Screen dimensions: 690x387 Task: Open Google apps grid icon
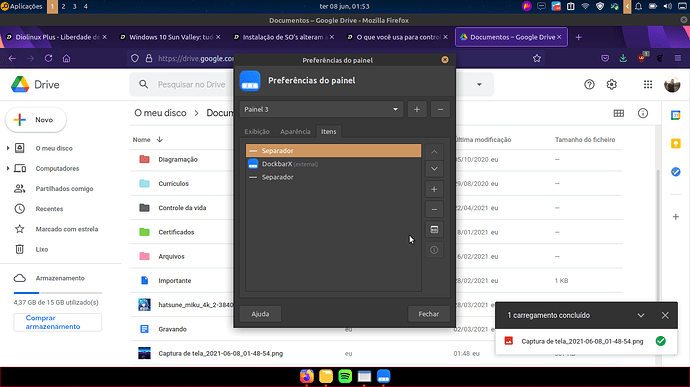coord(648,85)
